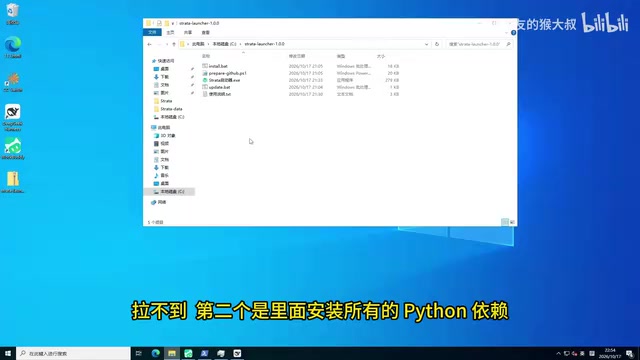
Task: Select the zip archive on the desktop
Action: tap(13, 182)
